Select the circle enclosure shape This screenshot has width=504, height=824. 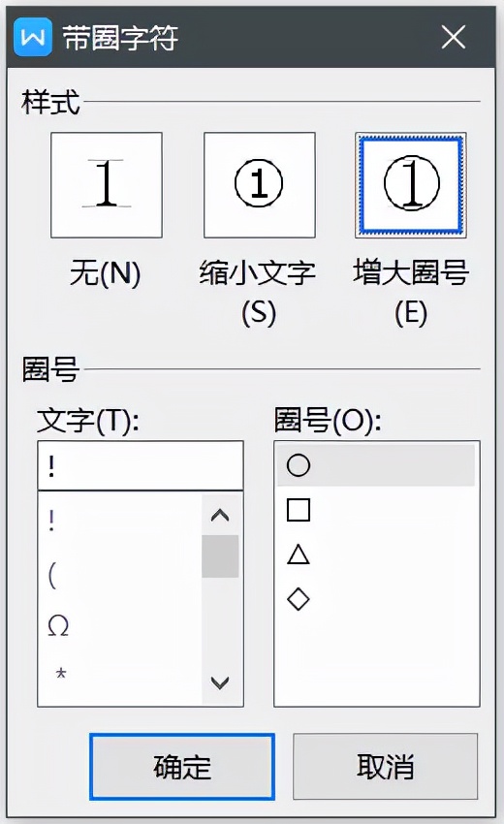(x=376, y=465)
